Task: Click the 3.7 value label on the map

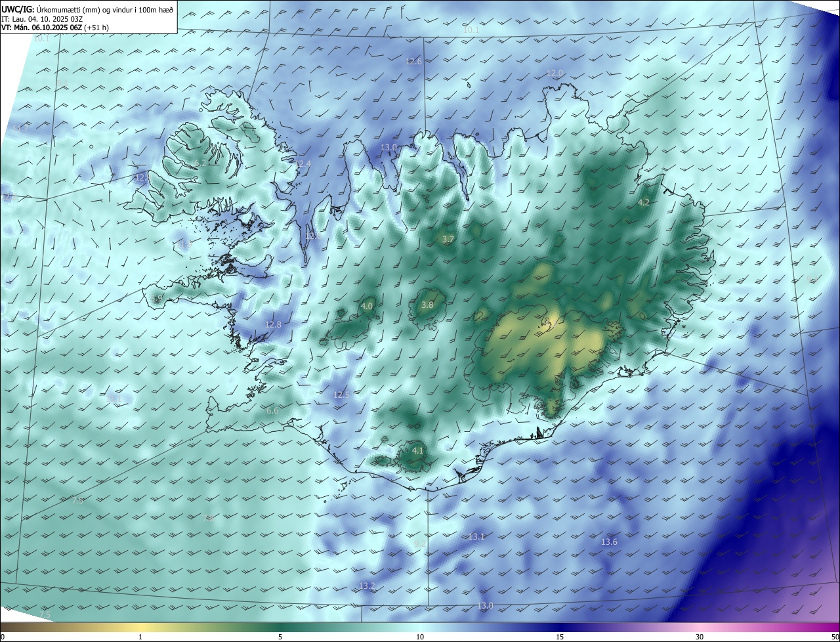Action: coord(448,240)
